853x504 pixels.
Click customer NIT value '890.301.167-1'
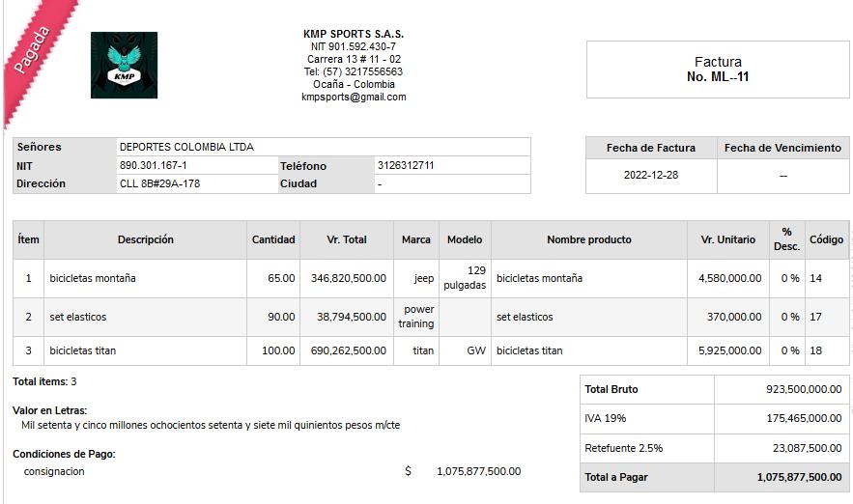click(x=153, y=165)
